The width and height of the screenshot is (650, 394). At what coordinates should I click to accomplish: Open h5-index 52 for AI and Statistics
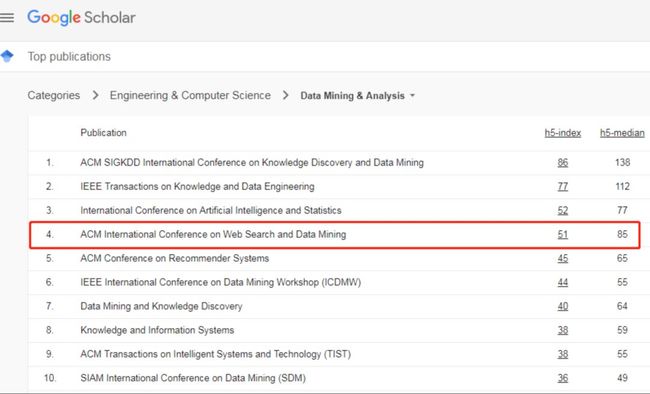point(563,210)
